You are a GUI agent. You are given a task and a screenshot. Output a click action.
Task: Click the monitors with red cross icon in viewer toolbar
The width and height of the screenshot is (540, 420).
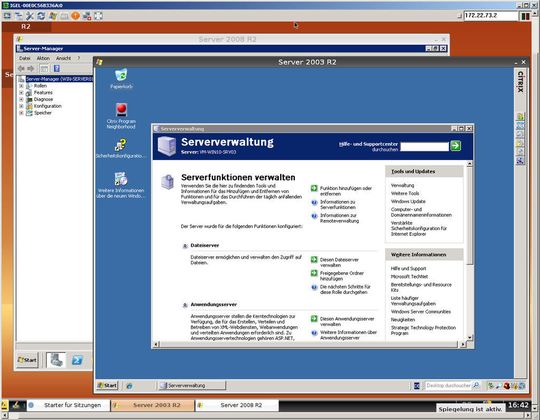pyautogui.click(x=87, y=15)
